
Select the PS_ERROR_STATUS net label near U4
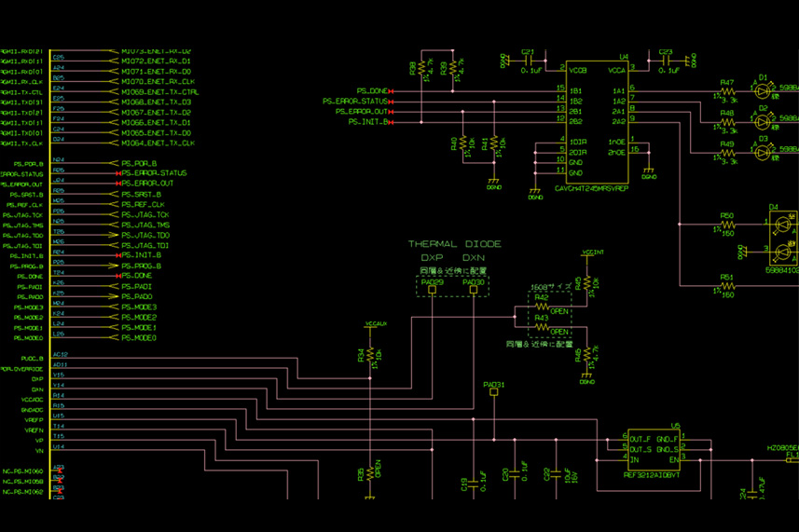(355, 102)
